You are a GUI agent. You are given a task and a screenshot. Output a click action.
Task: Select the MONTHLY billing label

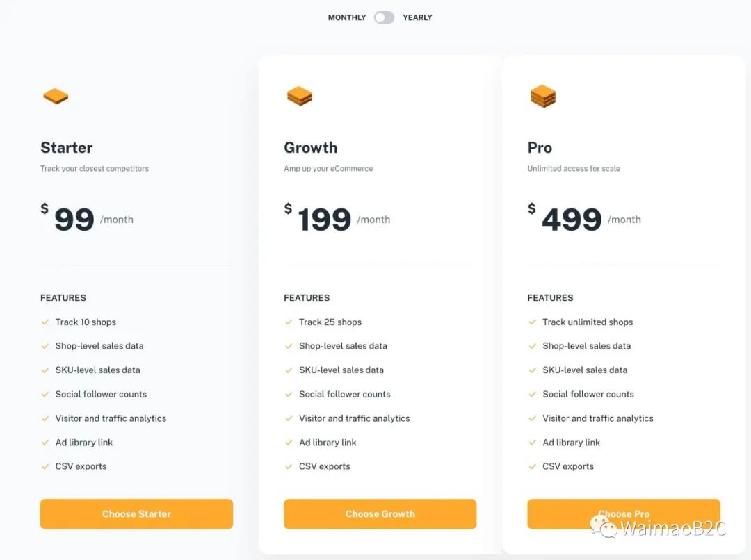[x=347, y=17]
